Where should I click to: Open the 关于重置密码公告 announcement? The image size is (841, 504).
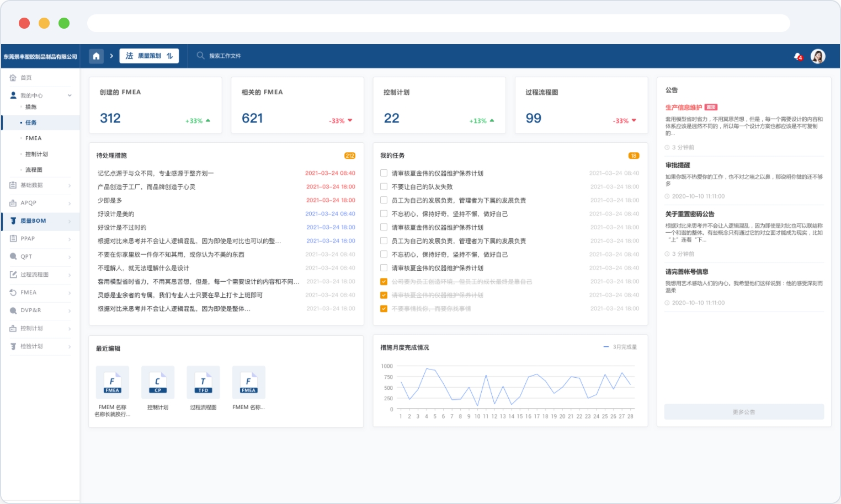[689, 214]
